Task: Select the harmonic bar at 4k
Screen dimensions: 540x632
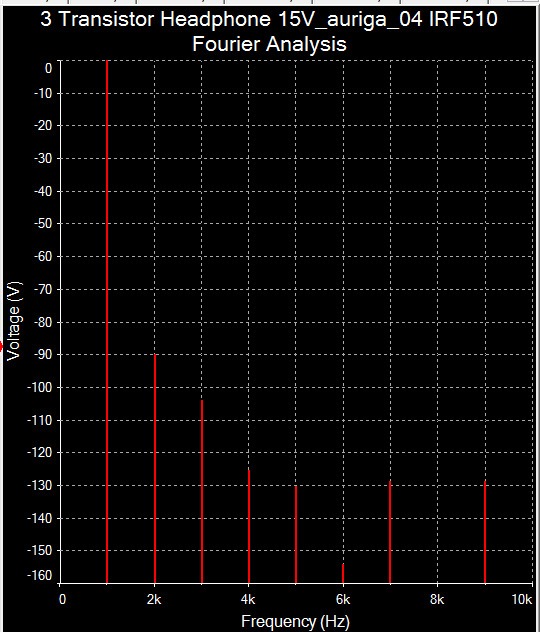Action: click(249, 526)
